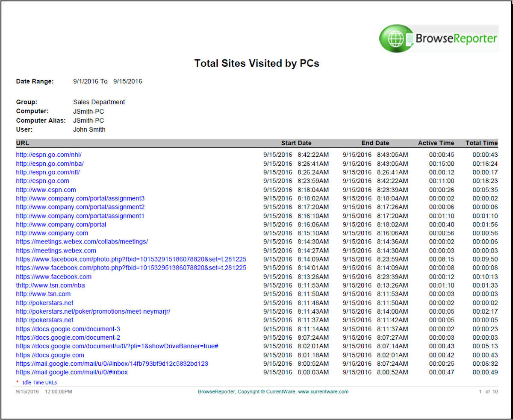Click active time 00:15:00 for espn nba
513x420 pixels.
(442, 164)
